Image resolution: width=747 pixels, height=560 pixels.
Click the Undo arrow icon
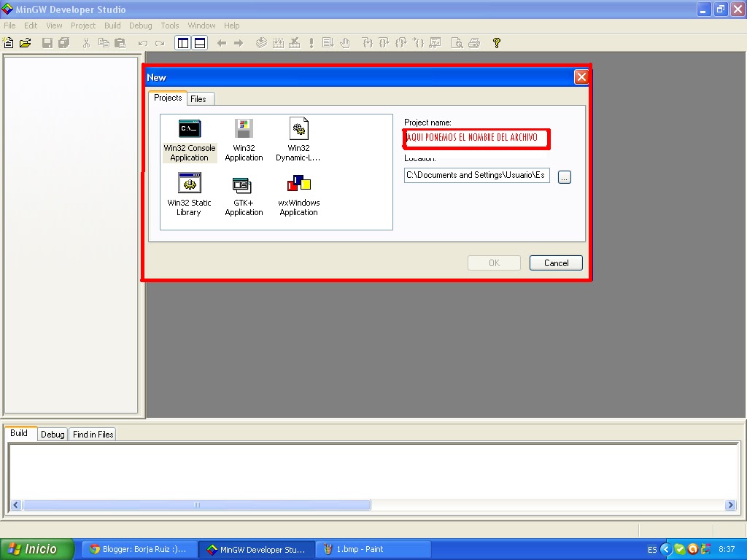point(142,43)
